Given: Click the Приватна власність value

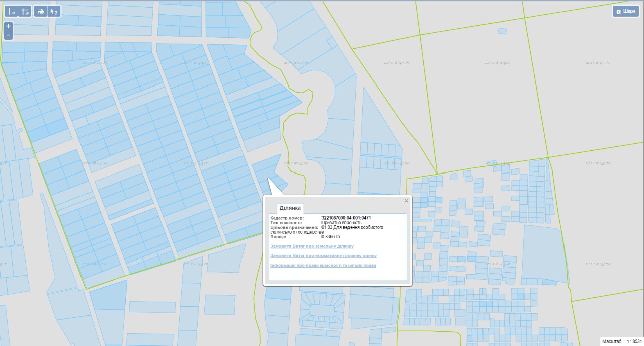Looking at the screenshot, I should pyautogui.click(x=342, y=223).
